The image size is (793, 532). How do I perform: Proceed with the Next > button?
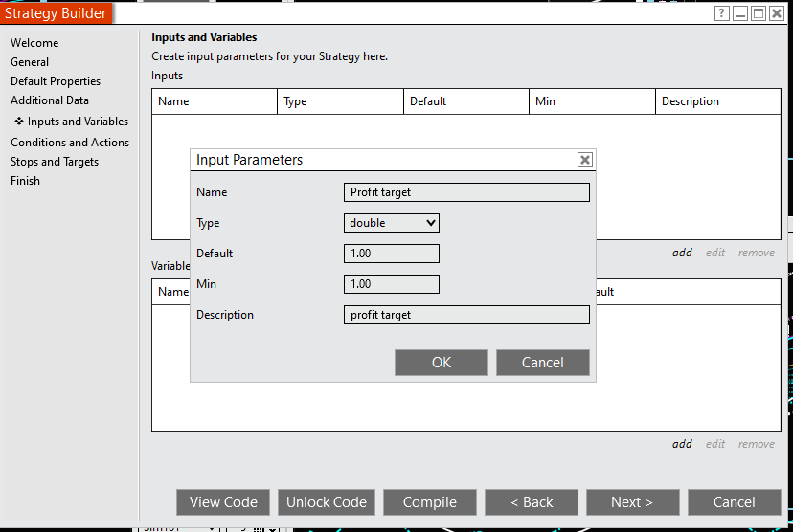(x=633, y=502)
